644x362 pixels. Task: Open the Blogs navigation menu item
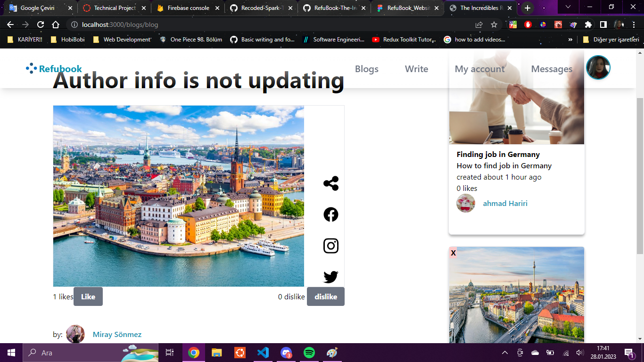367,69
